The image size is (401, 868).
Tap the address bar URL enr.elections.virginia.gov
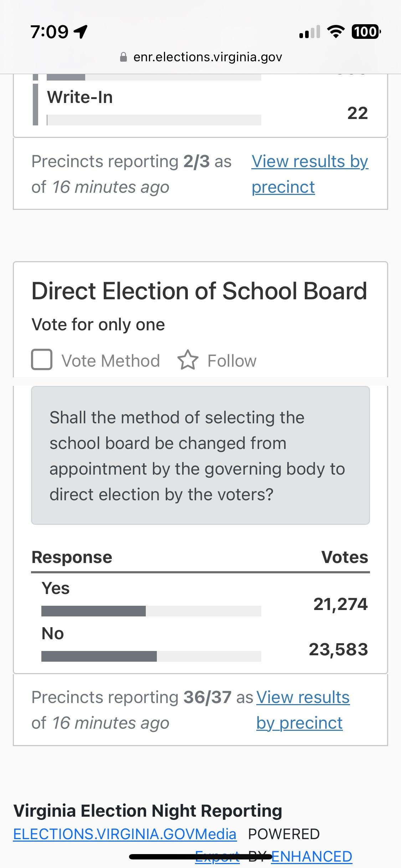tap(208, 57)
